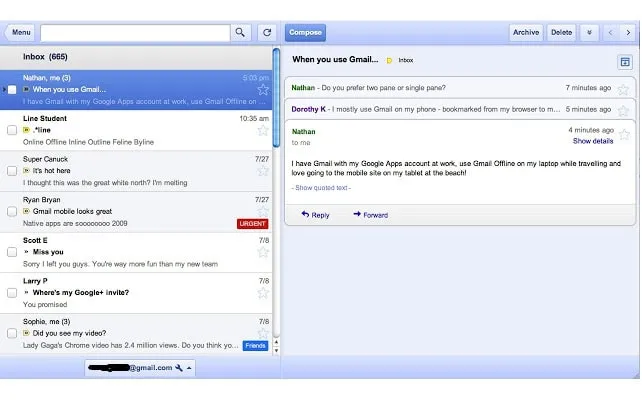Go to the previous conversation arrow

click(x=610, y=32)
